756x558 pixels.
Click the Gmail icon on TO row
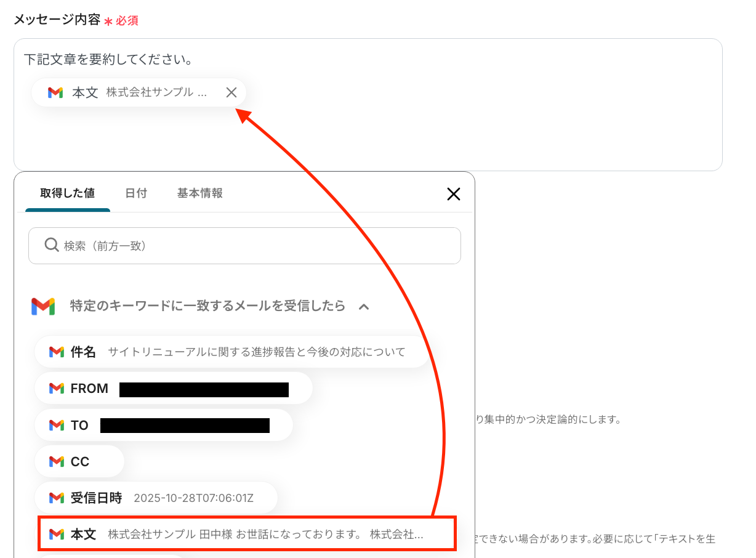point(57,426)
